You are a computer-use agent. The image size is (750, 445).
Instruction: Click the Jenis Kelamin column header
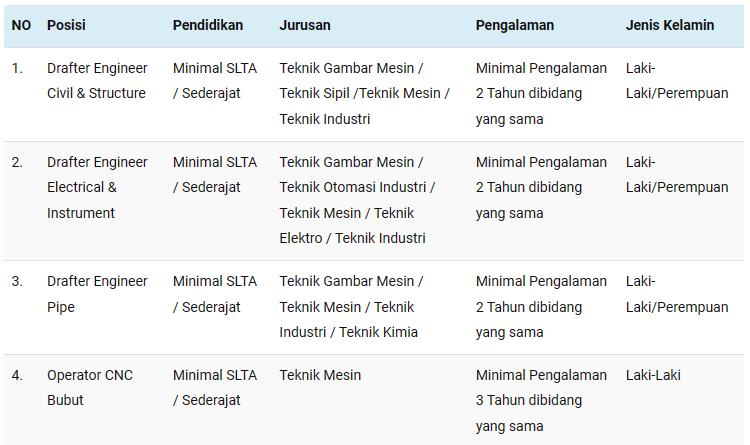670,25
